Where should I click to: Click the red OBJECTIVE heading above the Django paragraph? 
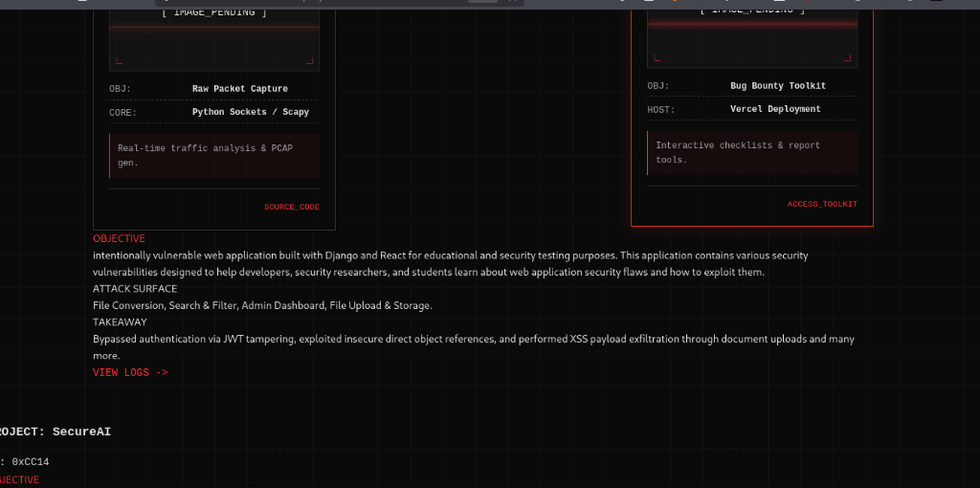point(119,238)
